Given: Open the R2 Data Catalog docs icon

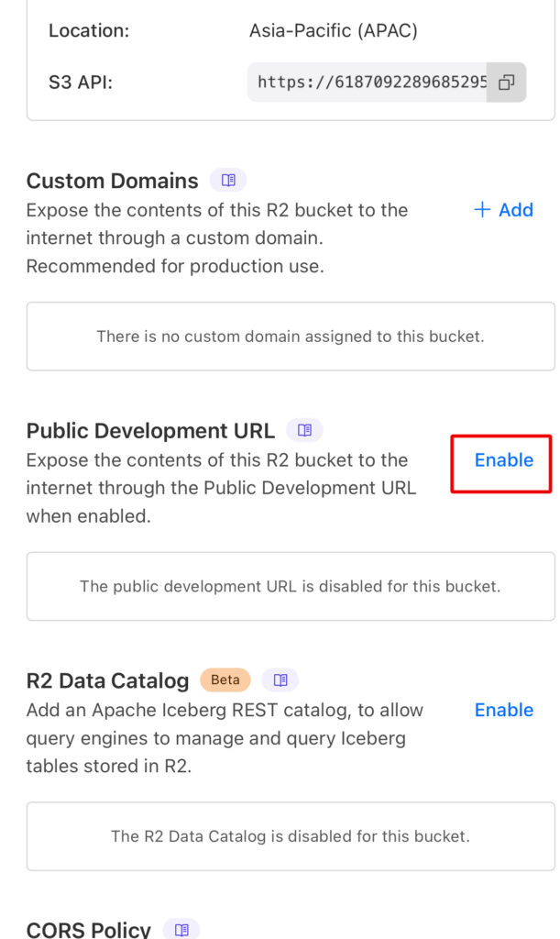Looking at the screenshot, I should tap(280, 680).
